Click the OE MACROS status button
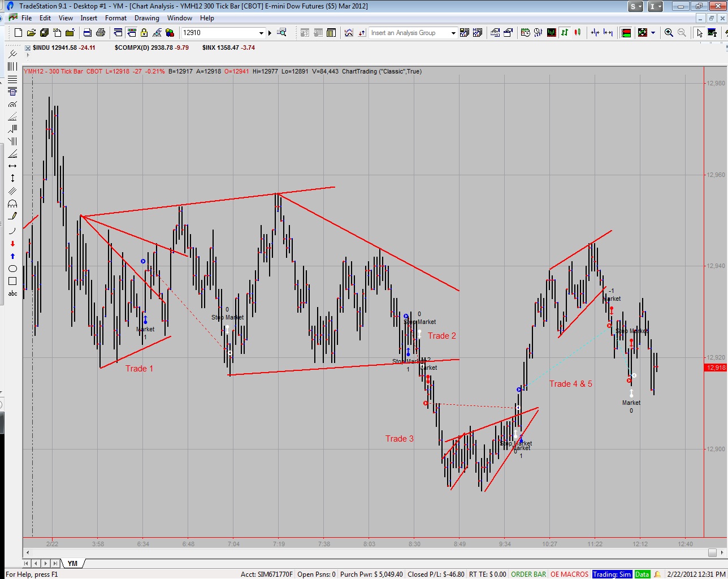The width and height of the screenshot is (728, 579). pyautogui.click(x=569, y=574)
